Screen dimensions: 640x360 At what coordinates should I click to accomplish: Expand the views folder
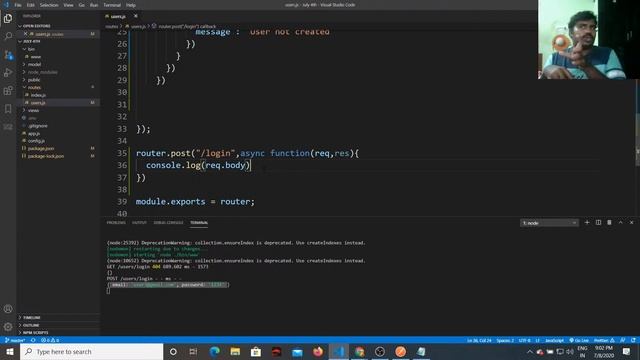59,110
